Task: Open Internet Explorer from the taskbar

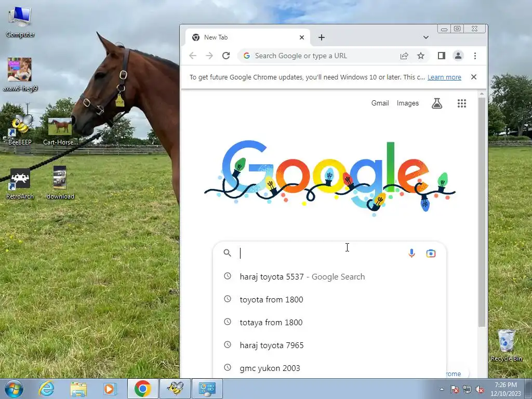Action: [46, 389]
